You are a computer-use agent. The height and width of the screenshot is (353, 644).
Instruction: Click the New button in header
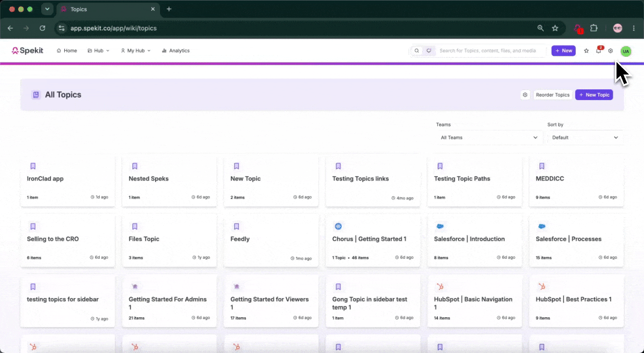point(563,50)
